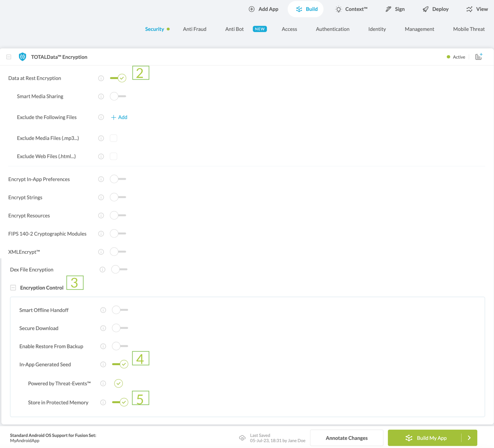
Task: Collapse the Encryption Control section
Action: click(13, 288)
